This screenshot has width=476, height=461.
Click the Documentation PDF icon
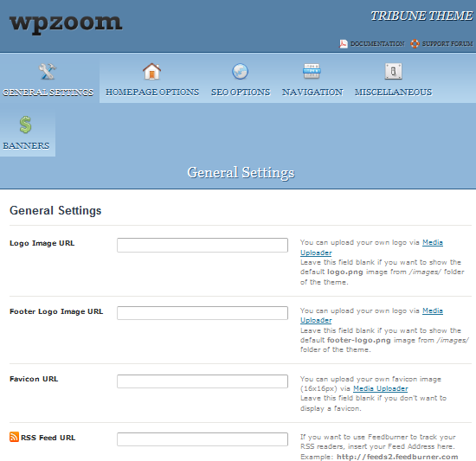coord(343,44)
